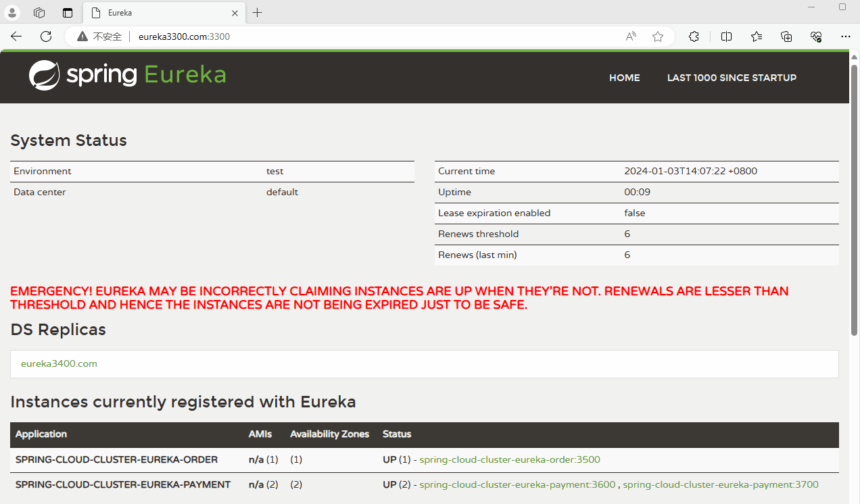860x504 pixels.
Task: Open the Browser essentials heart icon
Action: [816, 36]
